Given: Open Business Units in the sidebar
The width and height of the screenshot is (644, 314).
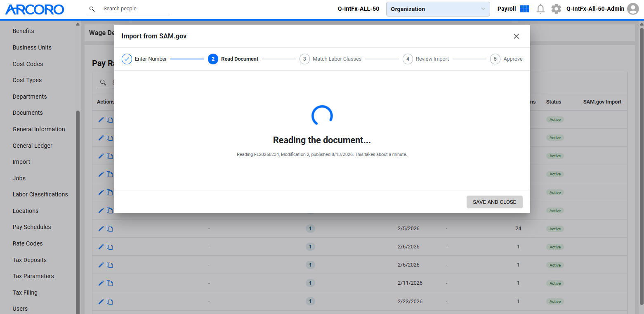Looking at the screenshot, I should (32, 47).
